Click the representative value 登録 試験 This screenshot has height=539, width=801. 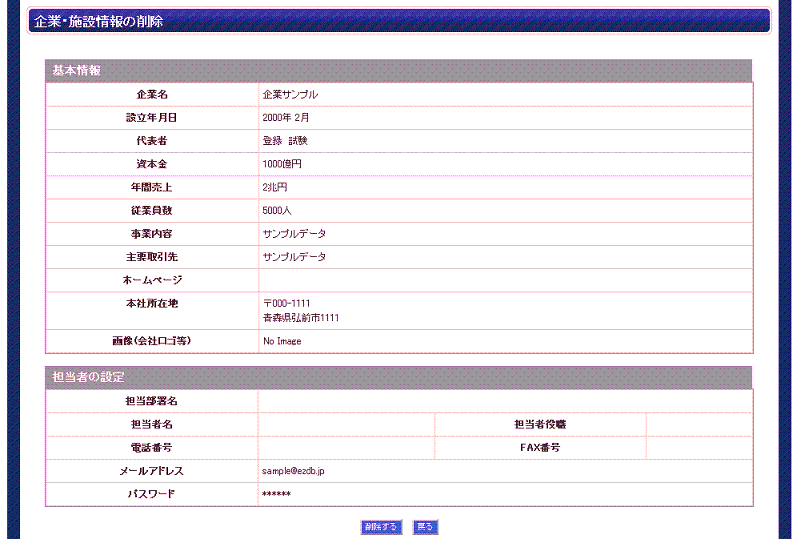[x=285, y=141]
